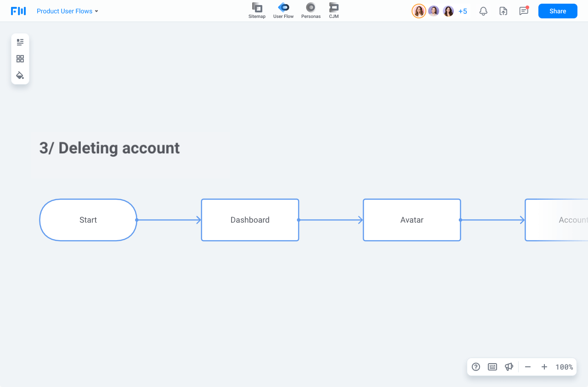Click the 100% zoom level value

564,367
